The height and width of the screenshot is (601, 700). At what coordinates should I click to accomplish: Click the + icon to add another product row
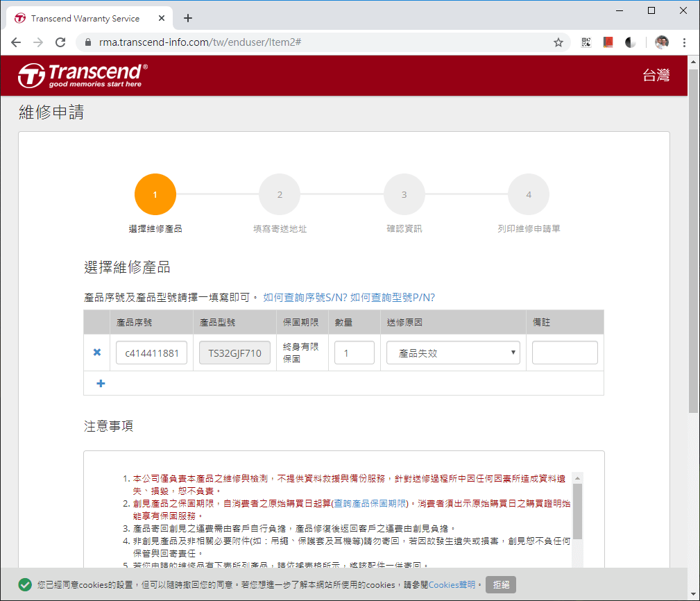point(99,383)
